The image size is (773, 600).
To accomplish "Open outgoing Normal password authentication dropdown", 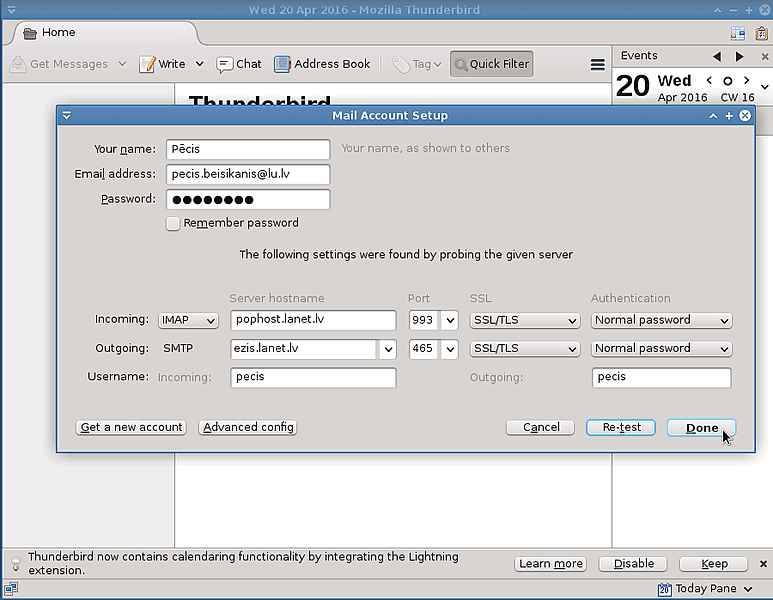I will point(662,349).
